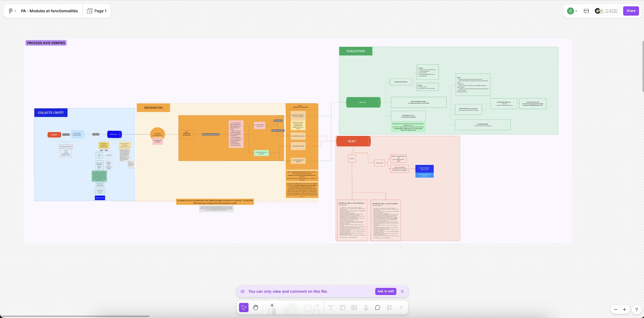Choose the Section tool
Viewport: 644px width, 318px height.
tap(343, 308)
